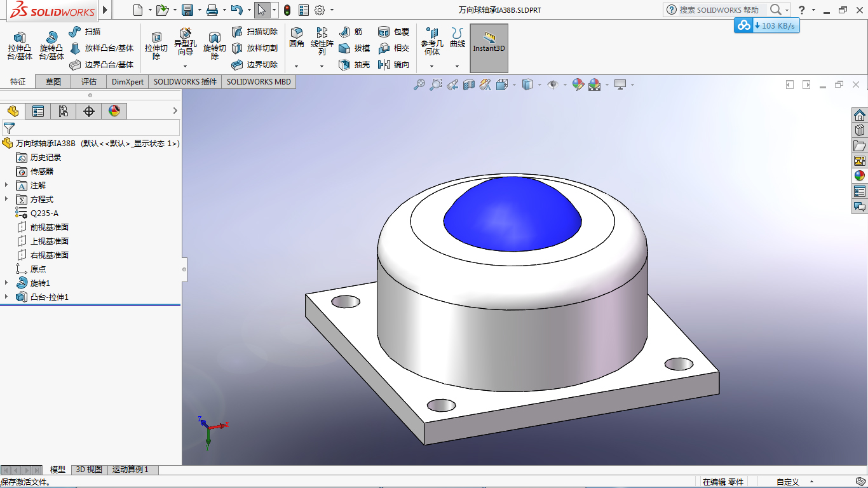Expand the manager tabs overflow arrow

175,111
